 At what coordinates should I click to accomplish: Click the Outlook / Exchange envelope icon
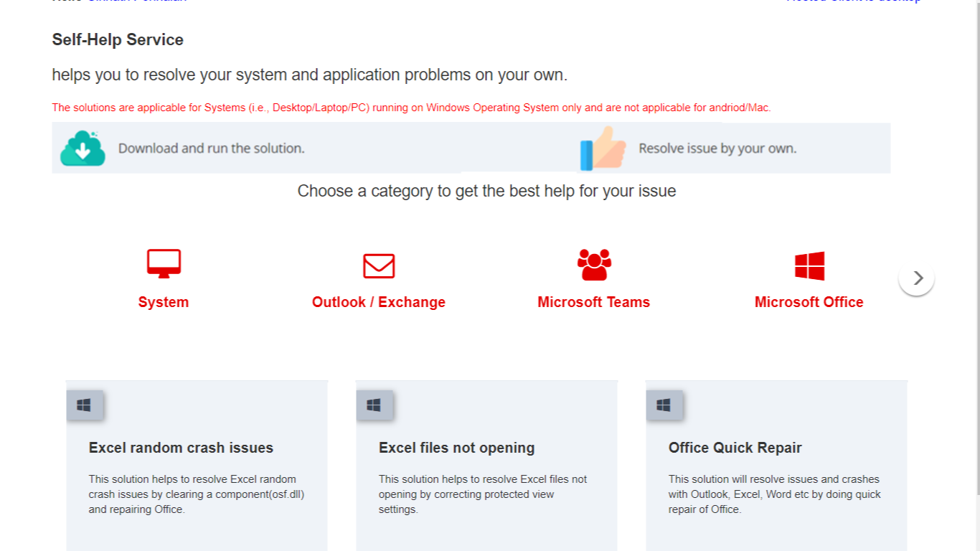[x=379, y=265]
